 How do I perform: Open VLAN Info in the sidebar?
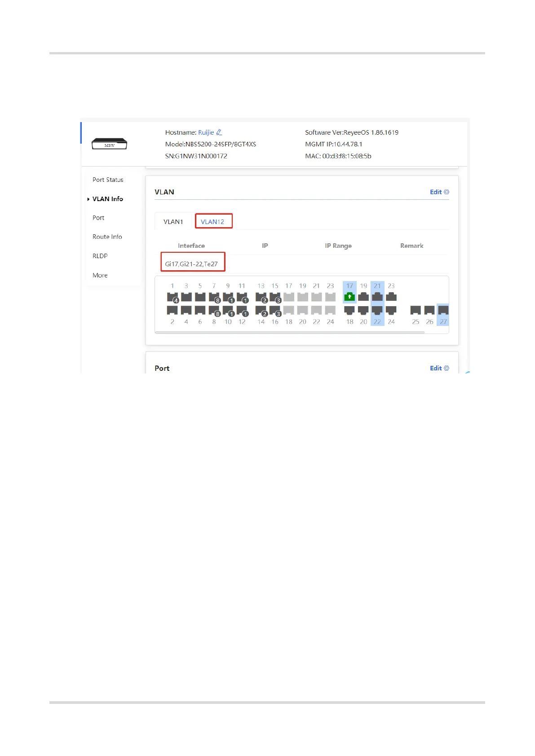pos(108,199)
